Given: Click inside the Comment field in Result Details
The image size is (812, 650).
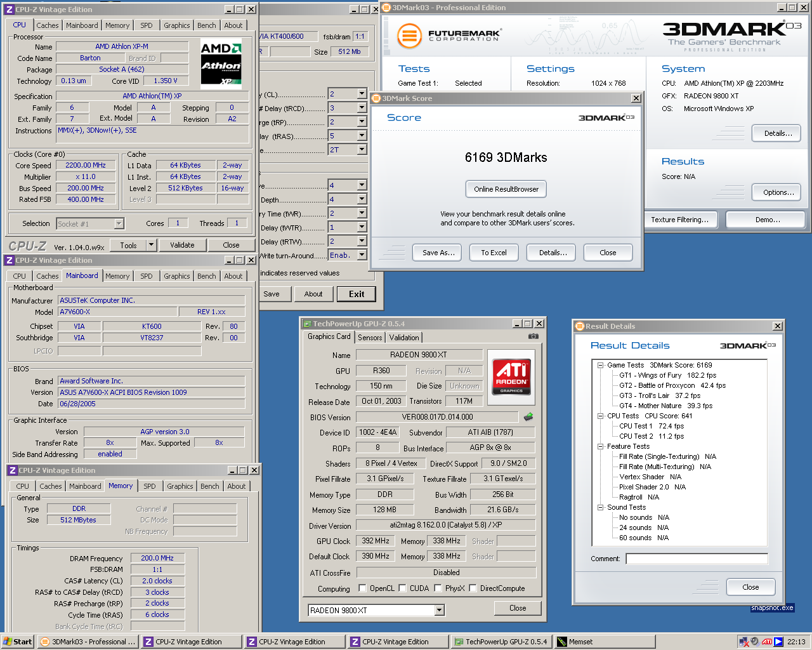Looking at the screenshot, I should click(x=697, y=559).
